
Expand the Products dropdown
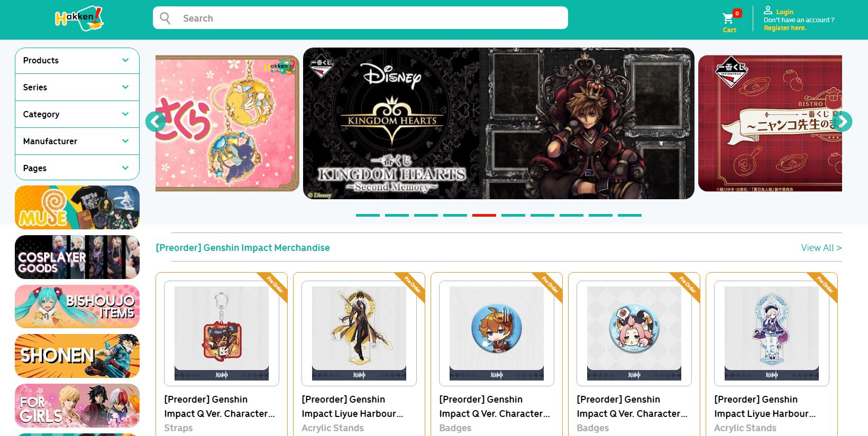[x=77, y=60]
